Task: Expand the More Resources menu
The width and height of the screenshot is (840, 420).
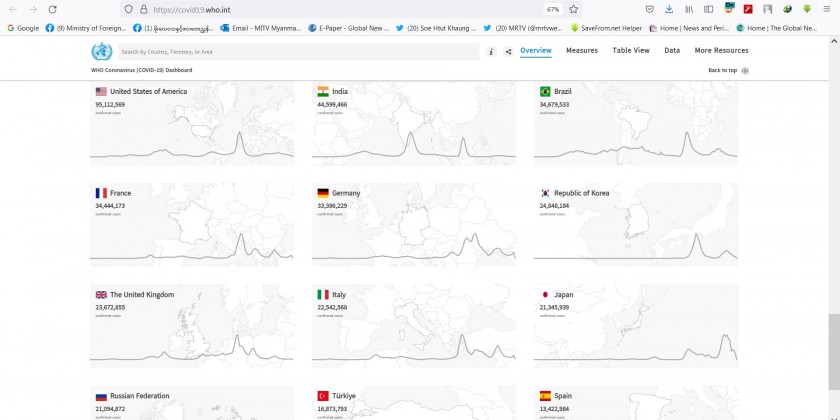Action: tap(721, 50)
